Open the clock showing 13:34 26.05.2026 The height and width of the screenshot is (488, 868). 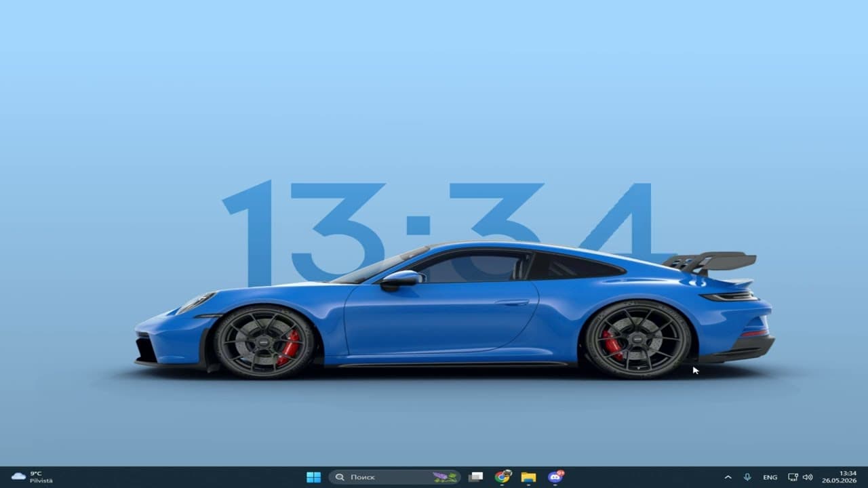coord(839,477)
